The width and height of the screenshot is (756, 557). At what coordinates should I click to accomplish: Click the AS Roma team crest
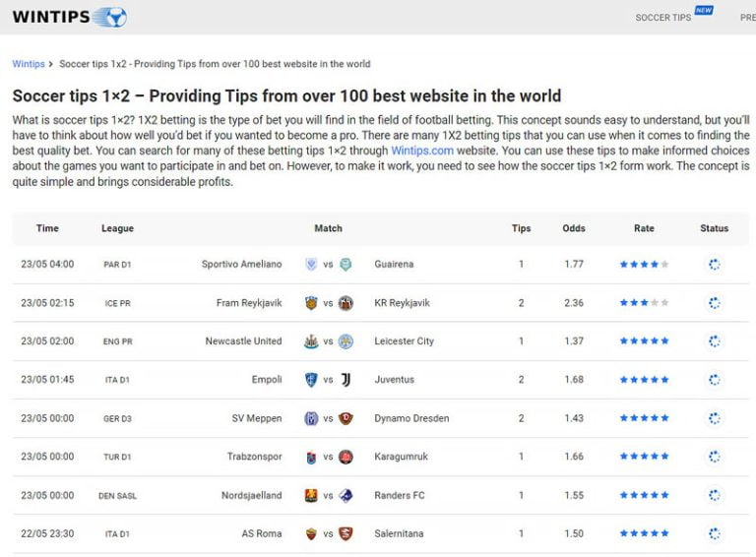tap(311, 533)
